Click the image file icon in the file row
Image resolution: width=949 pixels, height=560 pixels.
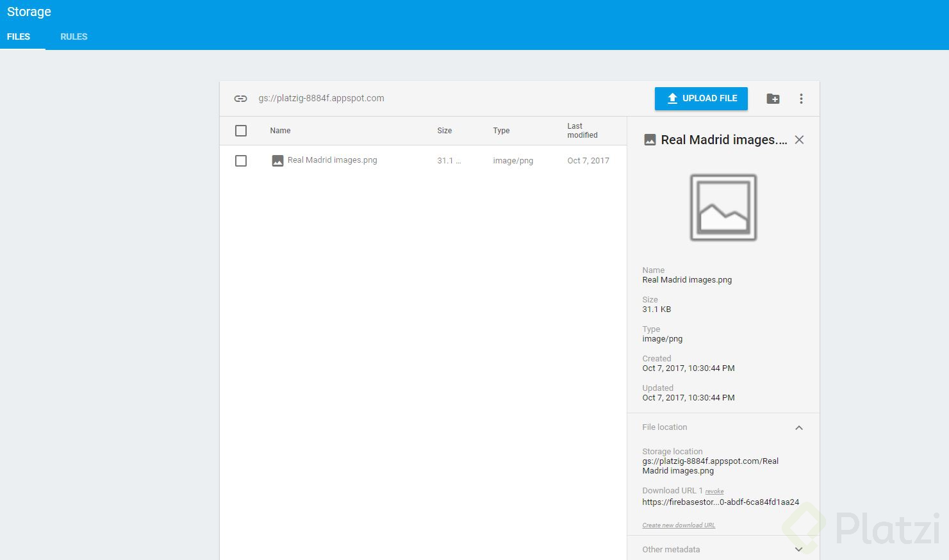277,161
